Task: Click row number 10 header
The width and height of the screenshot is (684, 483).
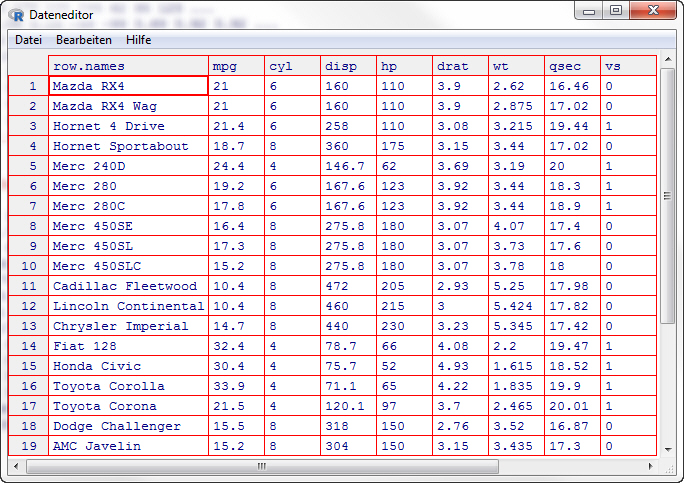Action: pyautogui.click(x=29, y=266)
